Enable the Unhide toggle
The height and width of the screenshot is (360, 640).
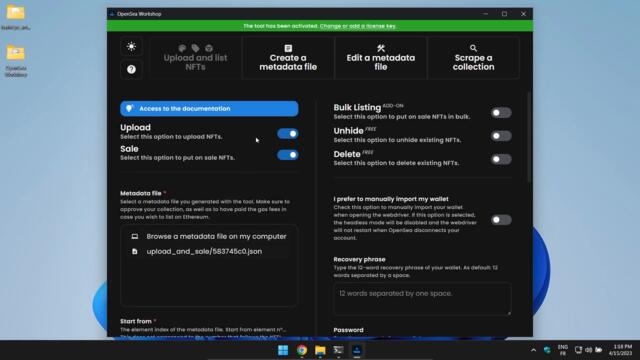point(501,136)
